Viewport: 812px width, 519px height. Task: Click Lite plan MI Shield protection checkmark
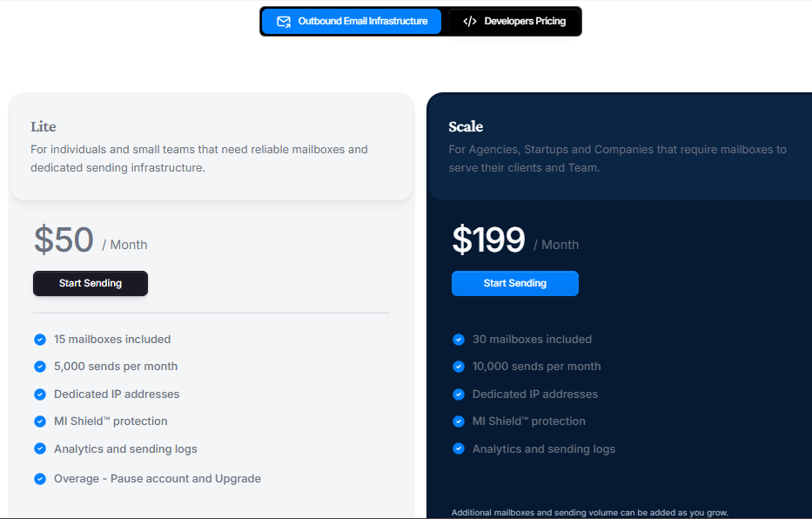tap(40, 421)
